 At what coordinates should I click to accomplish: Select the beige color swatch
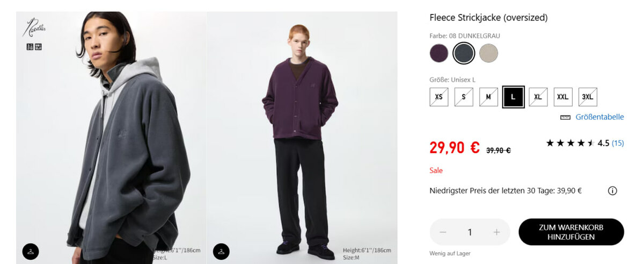488,53
